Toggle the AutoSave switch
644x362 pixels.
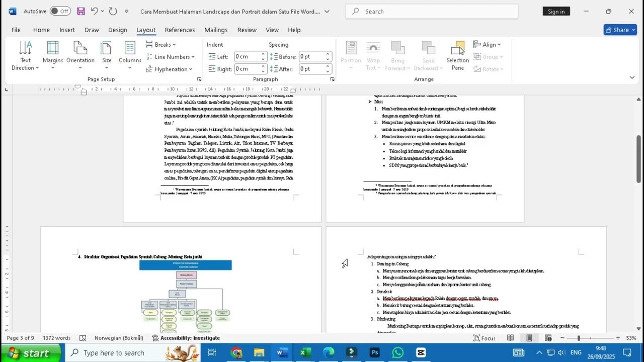point(60,11)
